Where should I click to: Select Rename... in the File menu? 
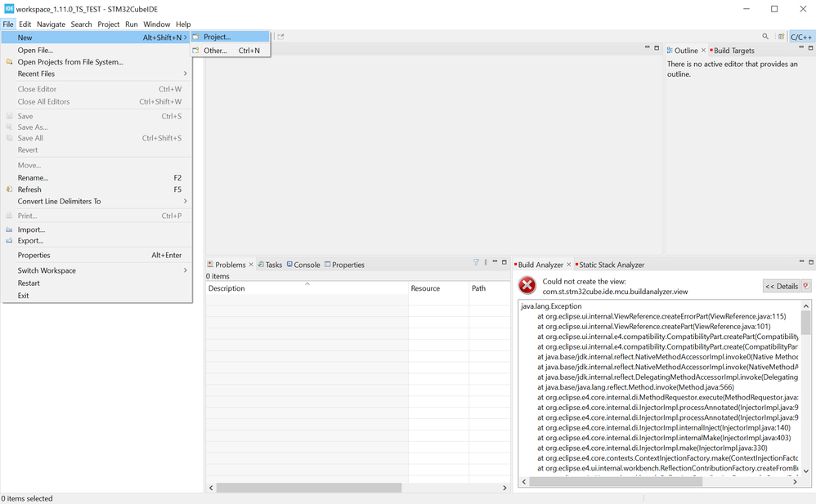click(x=96, y=177)
